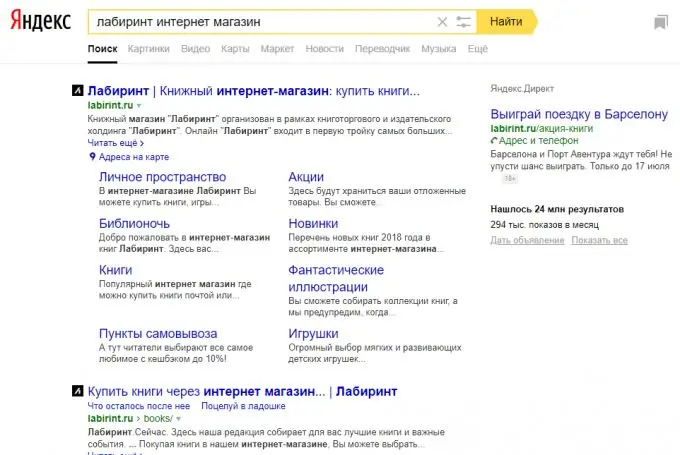Open the Поцелуй в ладошке link
Image resolution: width=680 pixels, height=455 pixels.
coord(243,406)
